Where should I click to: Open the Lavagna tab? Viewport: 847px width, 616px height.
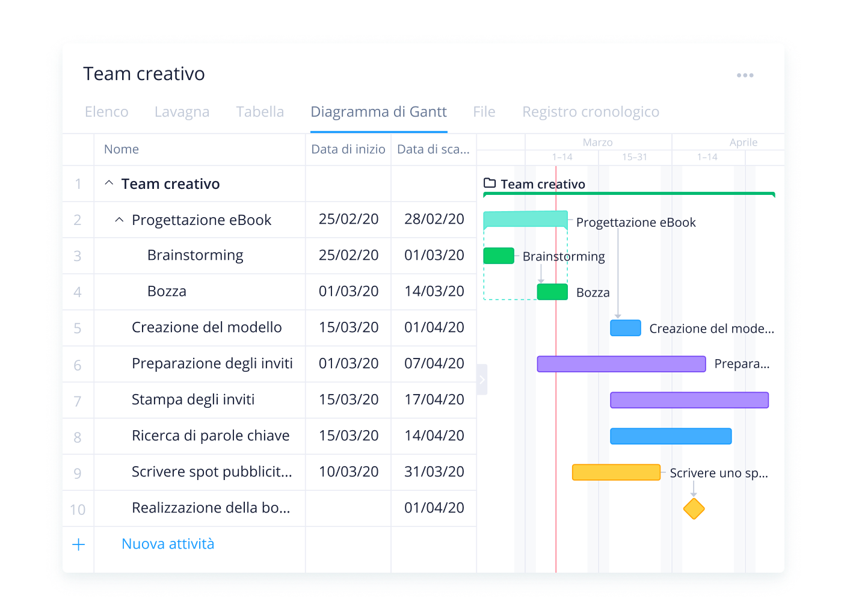182,112
